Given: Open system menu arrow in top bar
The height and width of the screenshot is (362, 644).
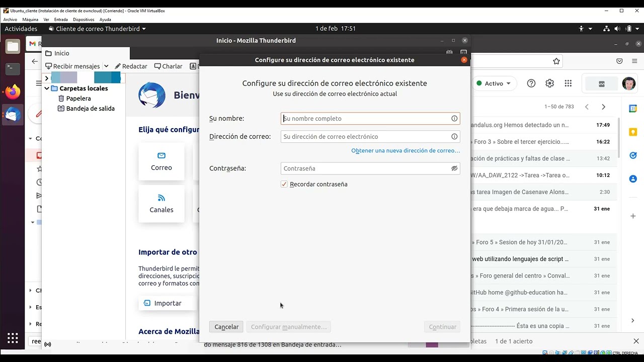Looking at the screenshot, I should pos(637,29).
